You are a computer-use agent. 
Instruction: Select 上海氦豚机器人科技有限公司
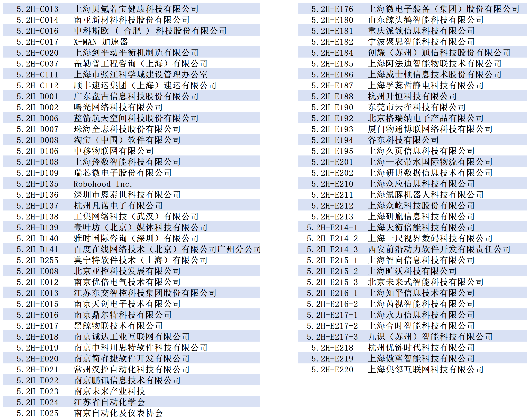point(425,195)
